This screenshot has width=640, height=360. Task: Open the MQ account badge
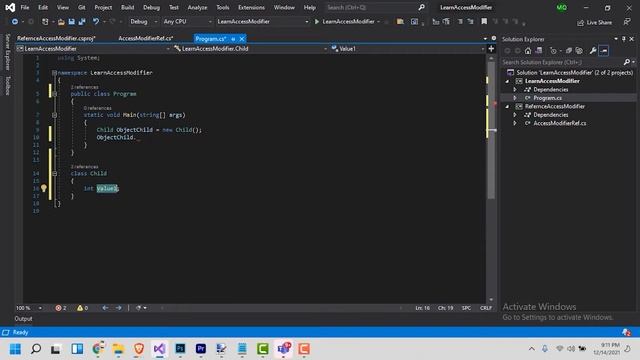(x=562, y=7)
